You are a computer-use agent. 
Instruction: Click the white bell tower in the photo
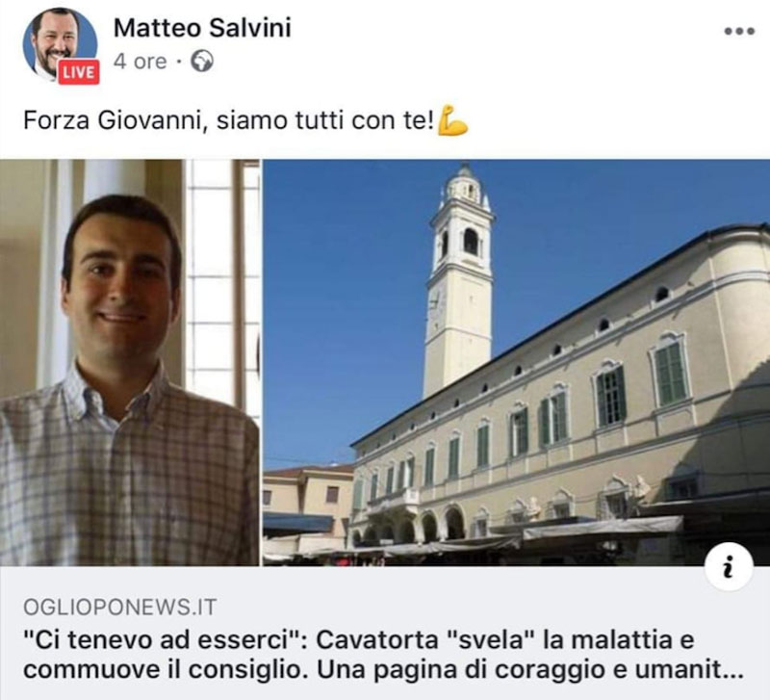459,280
